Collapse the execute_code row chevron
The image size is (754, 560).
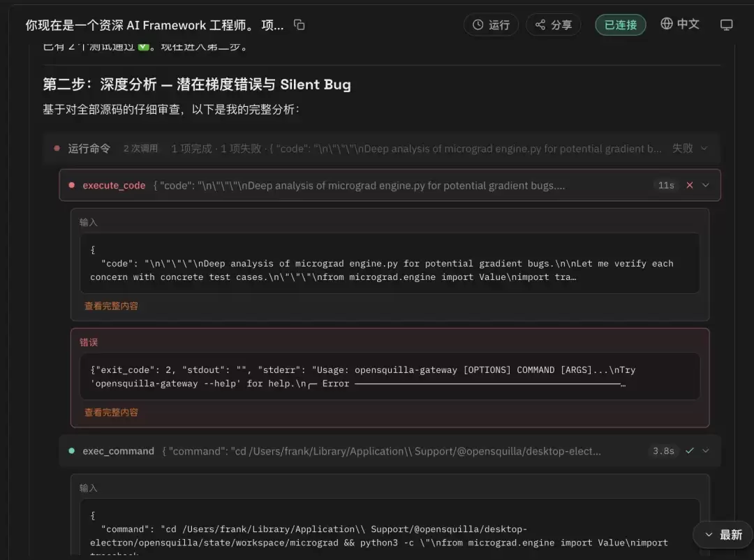point(705,185)
